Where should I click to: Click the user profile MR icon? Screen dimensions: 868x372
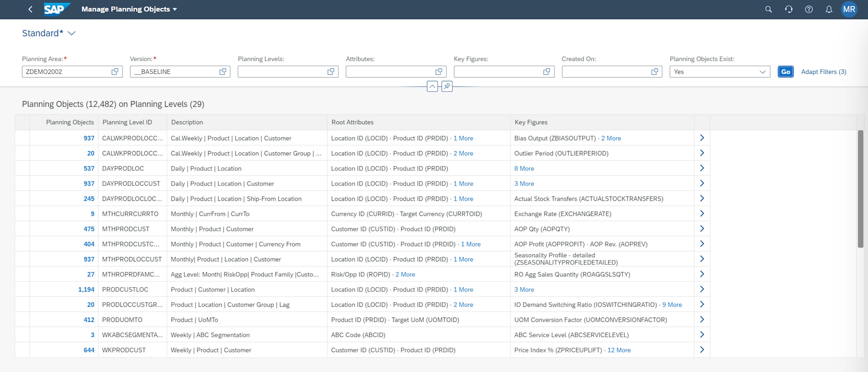point(851,9)
